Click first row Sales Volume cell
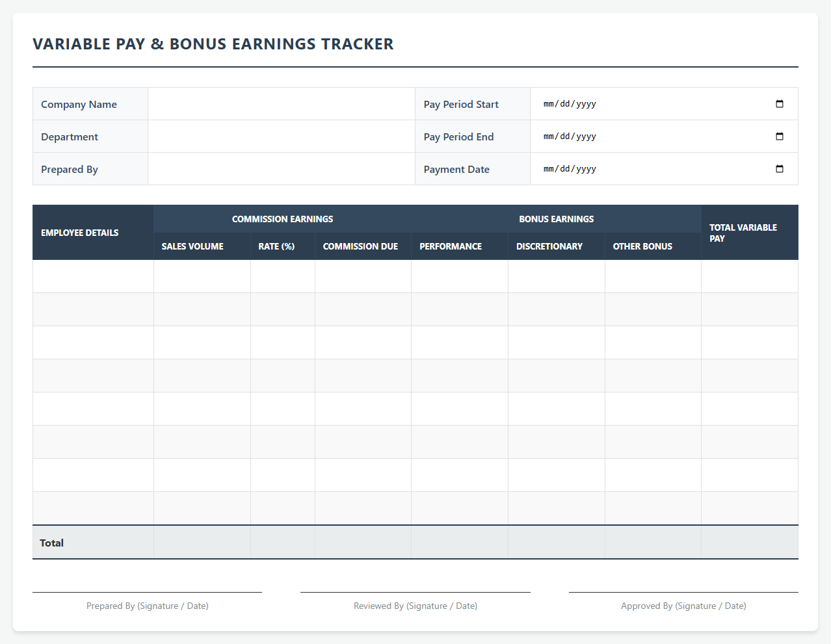Image resolution: width=831 pixels, height=644 pixels. coord(202,276)
